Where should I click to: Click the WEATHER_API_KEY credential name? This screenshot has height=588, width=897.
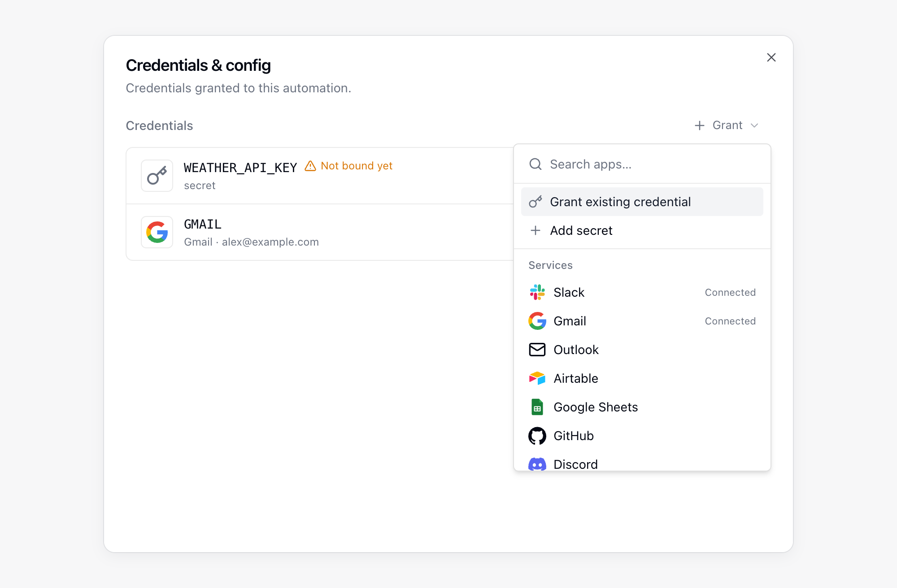[240, 168]
